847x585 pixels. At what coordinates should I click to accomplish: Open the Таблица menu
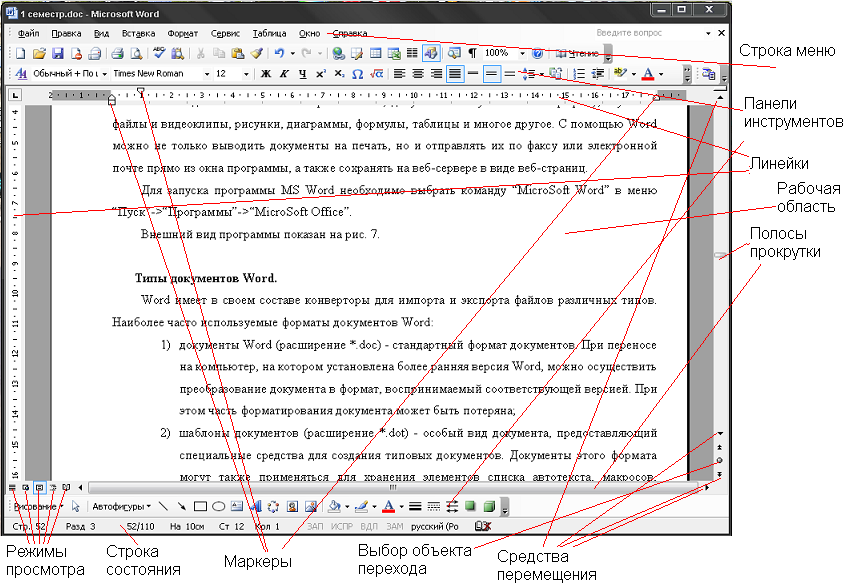[x=270, y=33]
